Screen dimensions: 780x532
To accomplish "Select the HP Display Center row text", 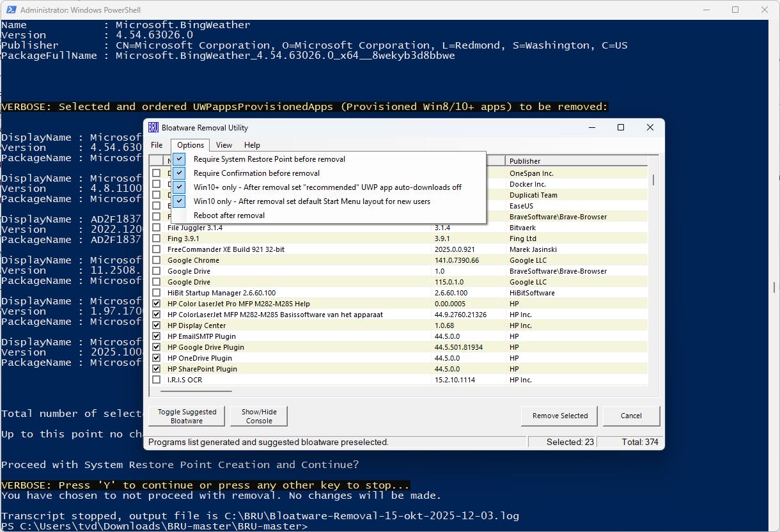I will [x=196, y=325].
